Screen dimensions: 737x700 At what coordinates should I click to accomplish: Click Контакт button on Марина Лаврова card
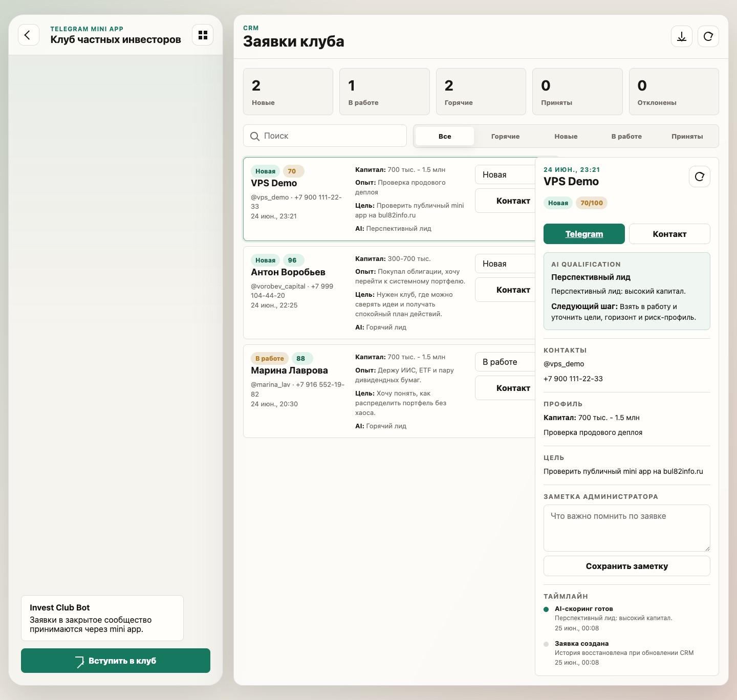pyautogui.click(x=505, y=388)
